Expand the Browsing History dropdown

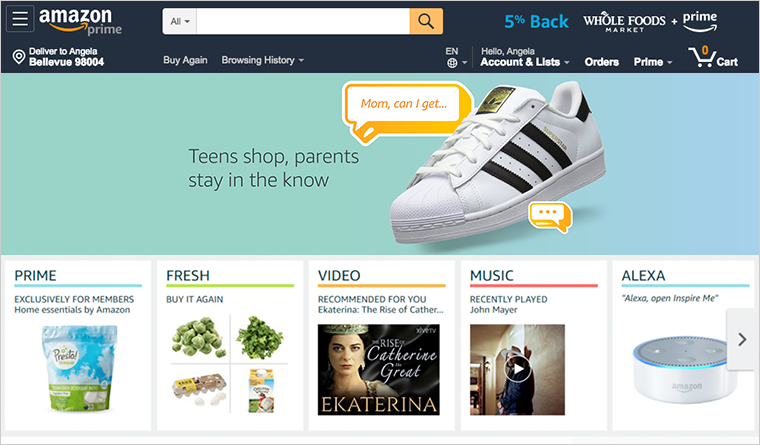263,60
